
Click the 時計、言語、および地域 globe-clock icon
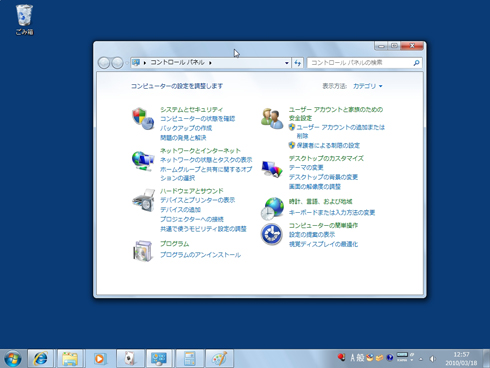pyautogui.click(x=272, y=209)
